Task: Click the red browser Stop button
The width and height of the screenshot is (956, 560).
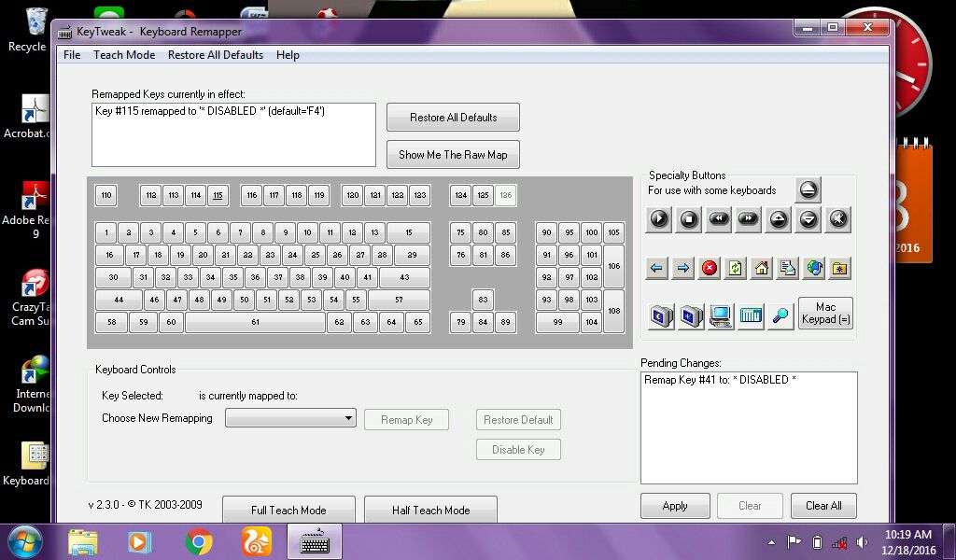Action: point(710,268)
